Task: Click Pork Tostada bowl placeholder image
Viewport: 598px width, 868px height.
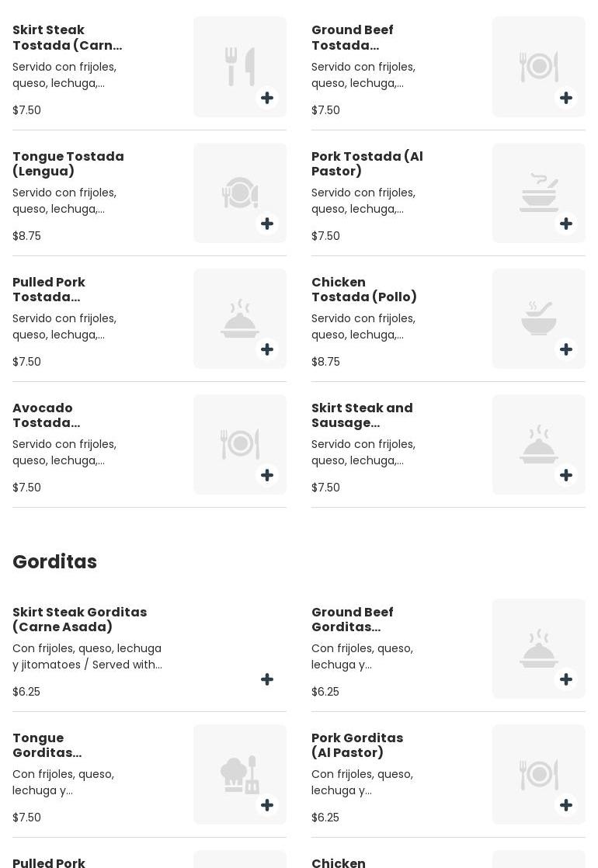Action: (x=538, y=193)
